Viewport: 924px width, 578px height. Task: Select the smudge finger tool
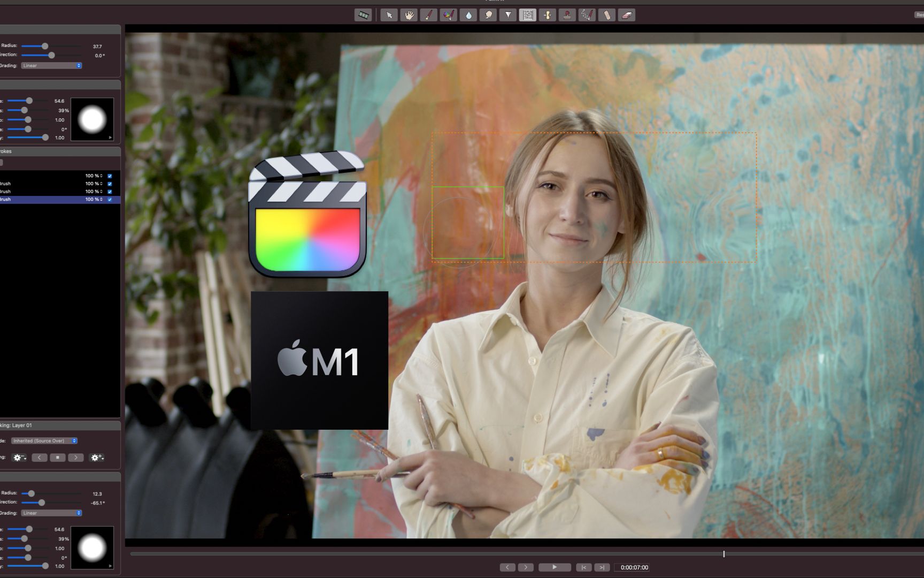pyautogui.click(x=488, y=15)
